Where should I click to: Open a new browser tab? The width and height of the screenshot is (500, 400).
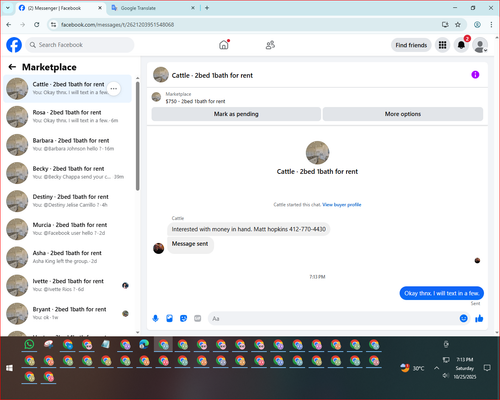207,8
